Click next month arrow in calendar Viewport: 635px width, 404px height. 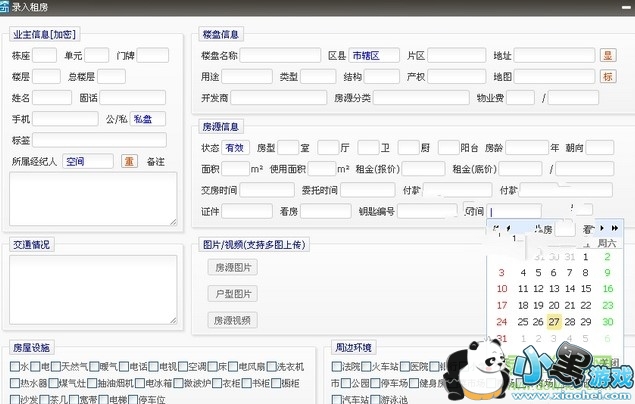(x=600, y=228)
